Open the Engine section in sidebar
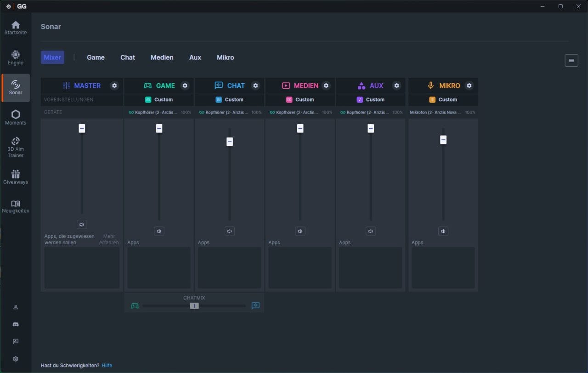This screenshot has width=588, height=373. point(16,57)
